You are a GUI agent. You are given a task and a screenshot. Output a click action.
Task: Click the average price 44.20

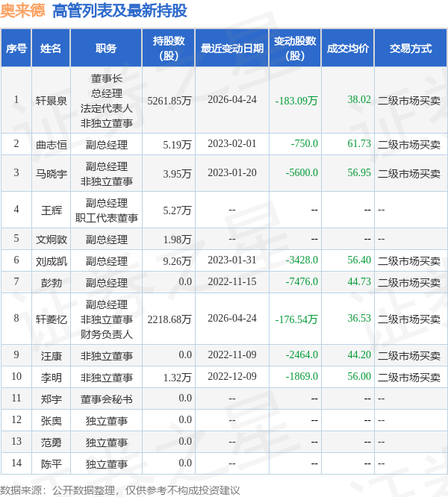pos(359,354)
